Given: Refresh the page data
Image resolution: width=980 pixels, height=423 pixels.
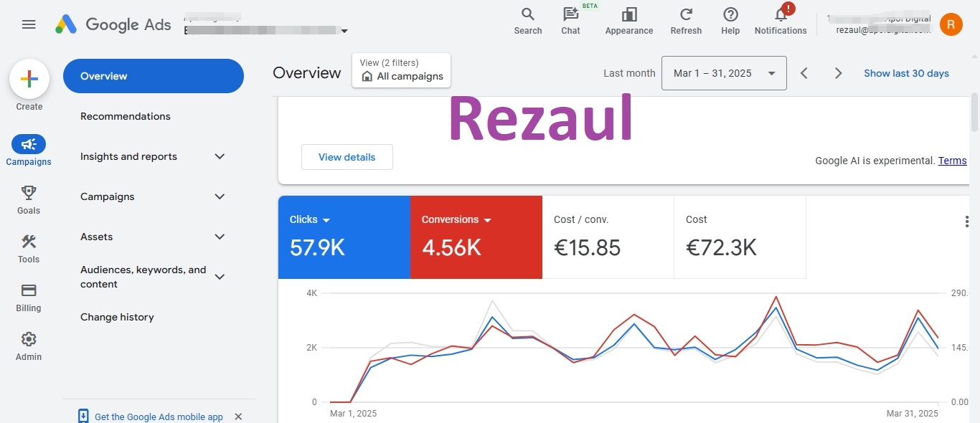Looking at the screenshot, I should 686,21.
